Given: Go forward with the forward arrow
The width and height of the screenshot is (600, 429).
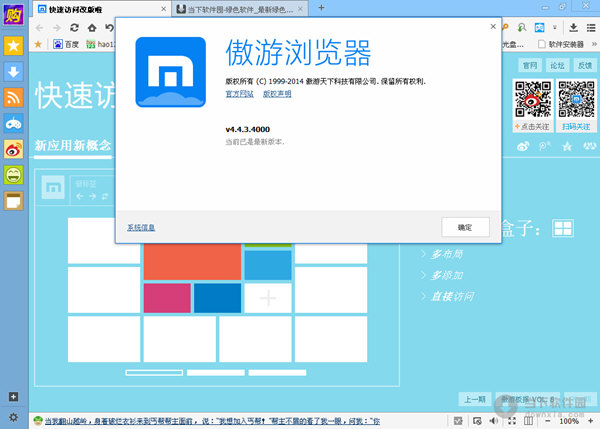Looking at the screenshot, I should pos(57,28).
